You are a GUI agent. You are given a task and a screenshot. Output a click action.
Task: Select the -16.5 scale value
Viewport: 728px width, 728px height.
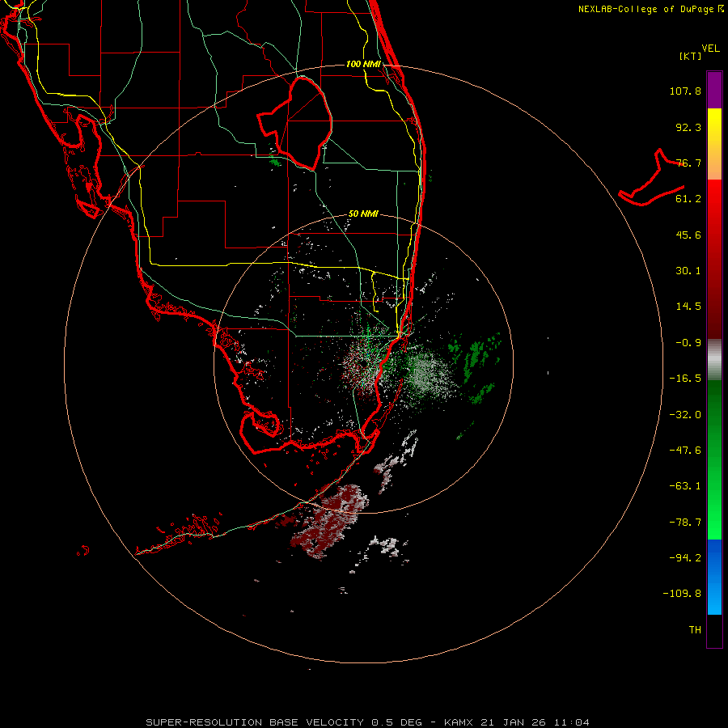pyautogui.click(x=685, y=379)
